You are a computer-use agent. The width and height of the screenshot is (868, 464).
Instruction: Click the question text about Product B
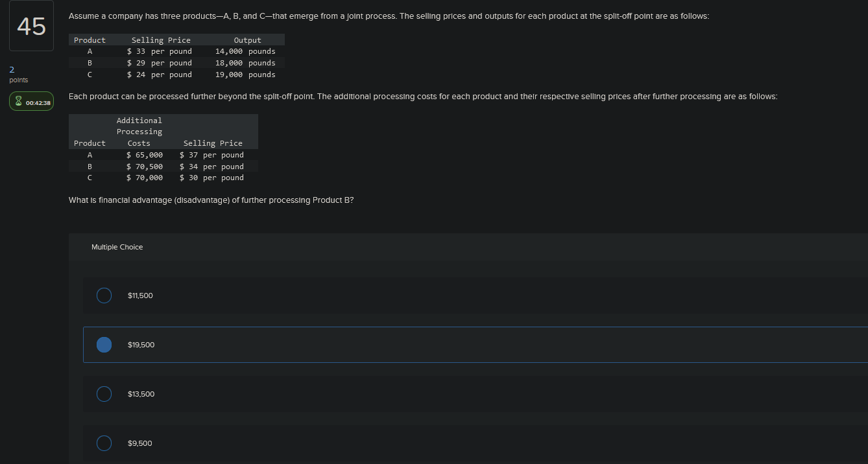pyautogui.click(x=211, y=200)
